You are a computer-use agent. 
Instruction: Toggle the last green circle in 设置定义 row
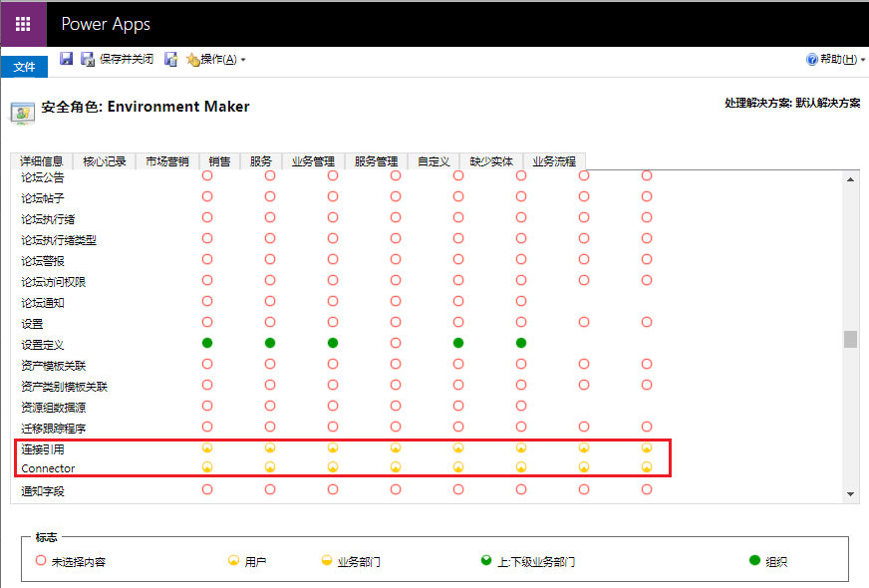click(521, 343)
